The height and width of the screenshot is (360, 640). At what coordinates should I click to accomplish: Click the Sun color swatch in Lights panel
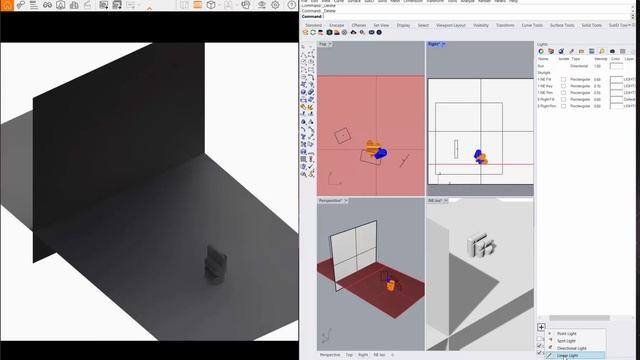click(x=616, y=66)
